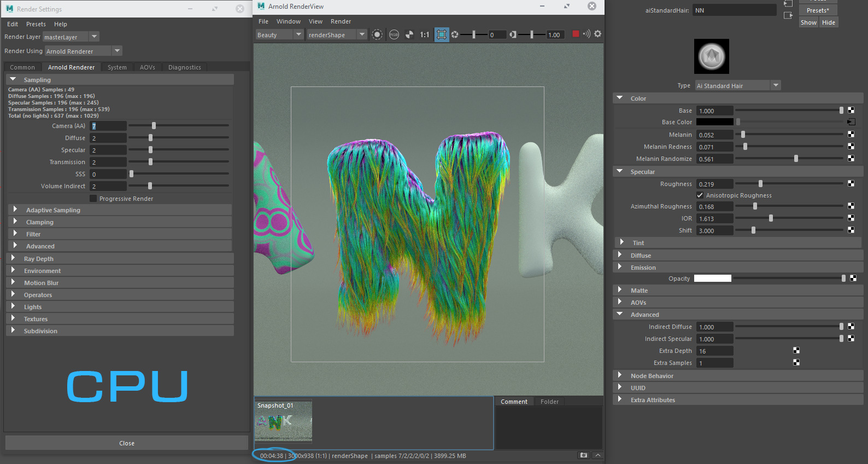Viewport: 868px width, 464px height.
Task: Set RenderView zoom to 1:1
Action: pyautogui.click(x=425, y=34)
